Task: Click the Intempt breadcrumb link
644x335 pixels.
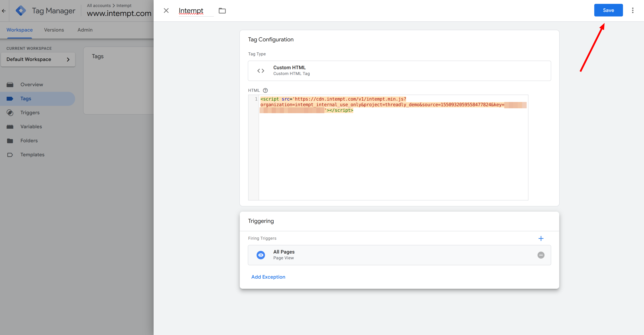Action: pyautogui.click(x=124, y=5)
